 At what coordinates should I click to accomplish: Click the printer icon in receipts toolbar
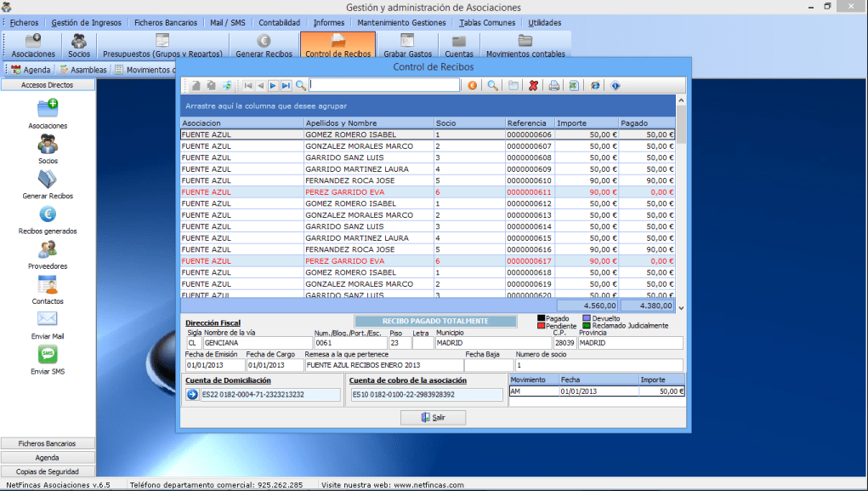click(x=553, y=85)
